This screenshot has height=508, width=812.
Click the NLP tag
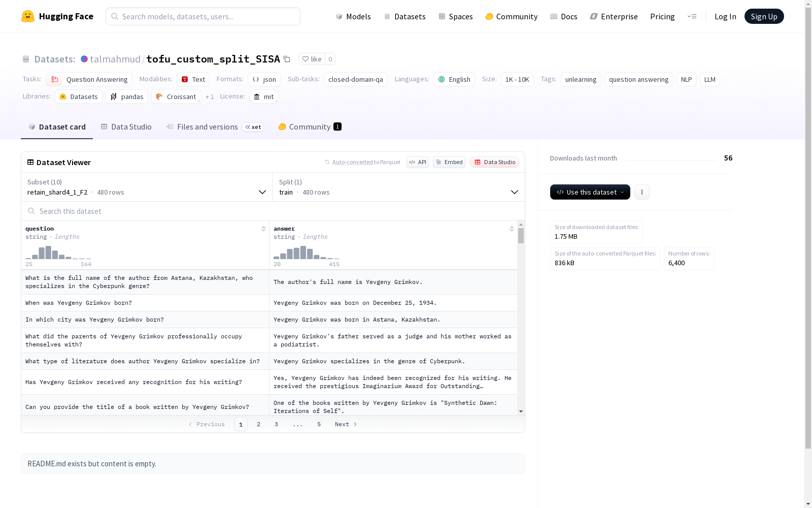pos(686,79)
